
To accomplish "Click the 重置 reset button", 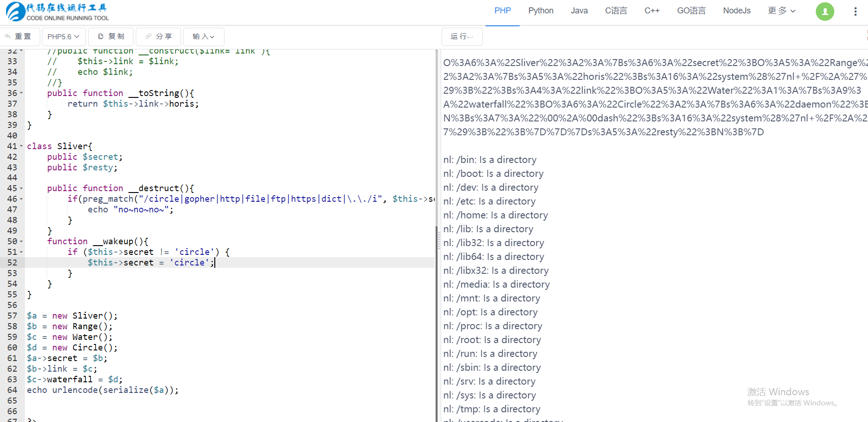I will [19, 36].
